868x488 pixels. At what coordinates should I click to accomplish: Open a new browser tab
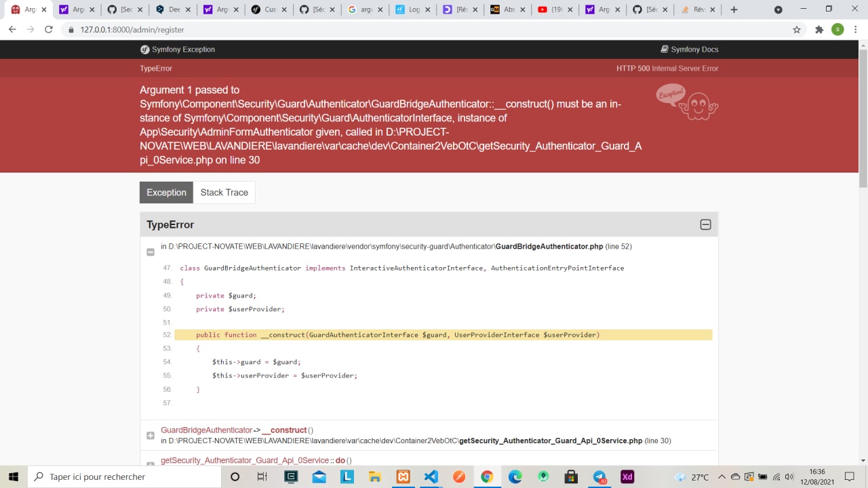coord(734,9)
